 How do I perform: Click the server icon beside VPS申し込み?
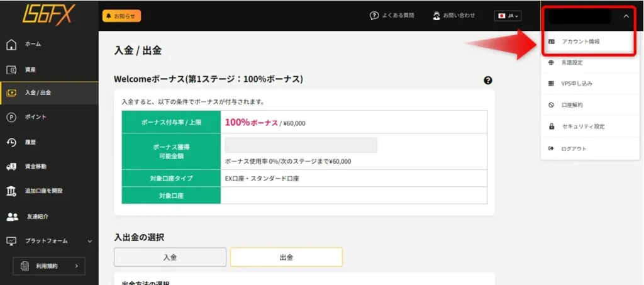(x=551, y=84)
